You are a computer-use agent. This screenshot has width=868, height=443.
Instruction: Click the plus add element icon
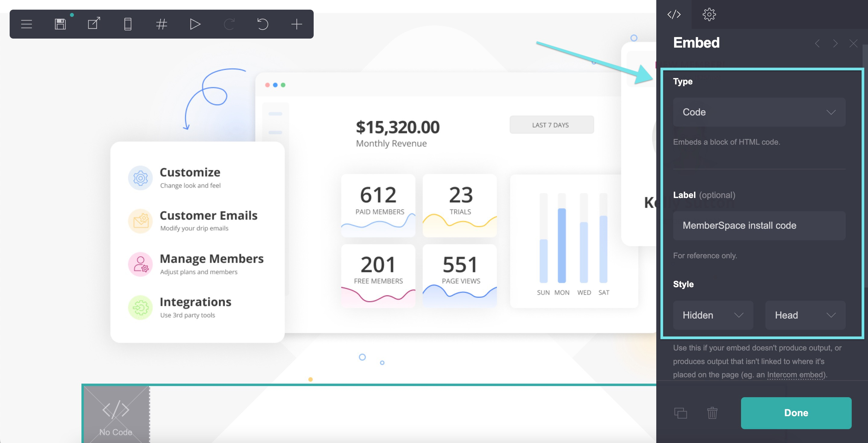pyautogui.click(x=296, y=24)
